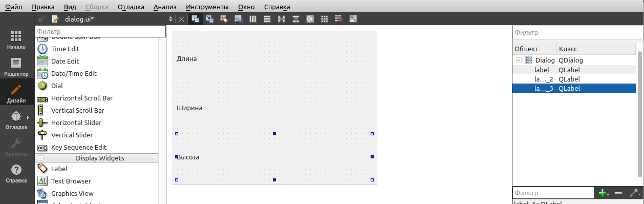Click the Edit Buddies toolbar icon
The image size is (644, 204).
pos(224,19)
